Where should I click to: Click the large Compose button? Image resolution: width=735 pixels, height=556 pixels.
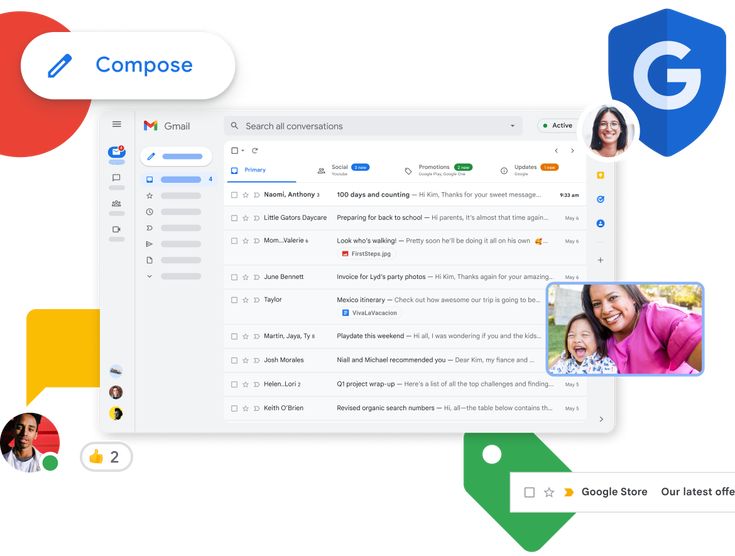click(128, 65)
